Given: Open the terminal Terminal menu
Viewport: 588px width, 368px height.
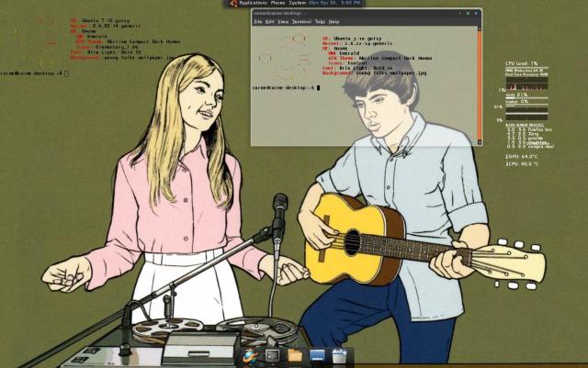Looking at the screenshot, I should (302, 22).
